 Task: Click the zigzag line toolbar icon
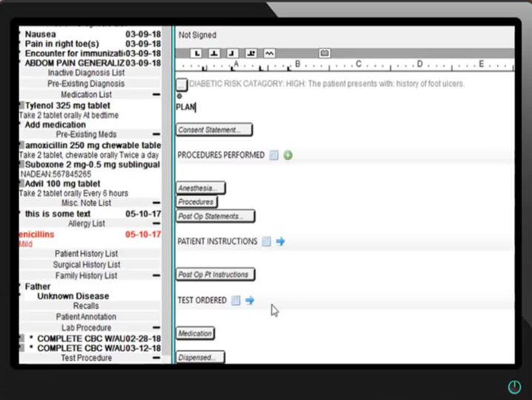coord(268,53)
